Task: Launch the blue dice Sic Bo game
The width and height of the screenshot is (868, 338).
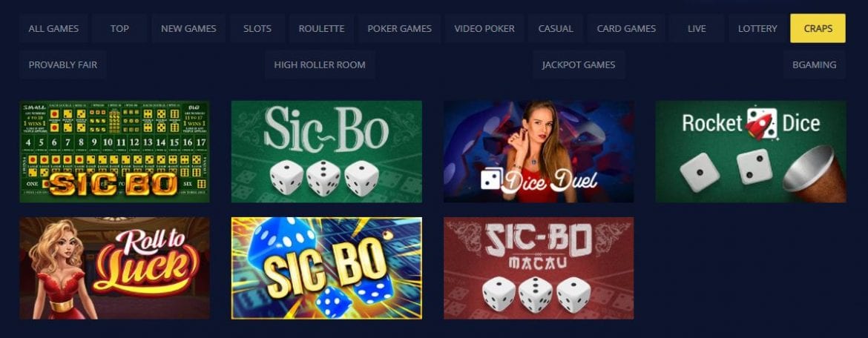Action: tap(326, 268)
